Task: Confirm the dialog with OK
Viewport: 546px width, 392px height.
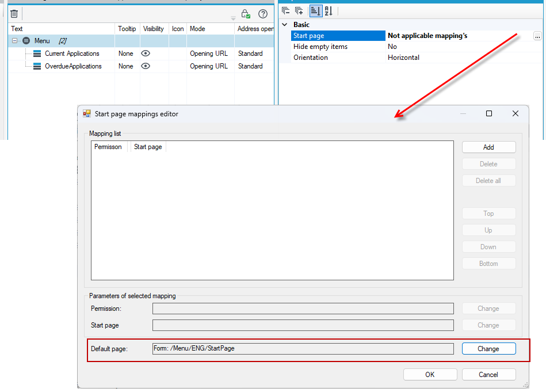Action: [430, 375]
